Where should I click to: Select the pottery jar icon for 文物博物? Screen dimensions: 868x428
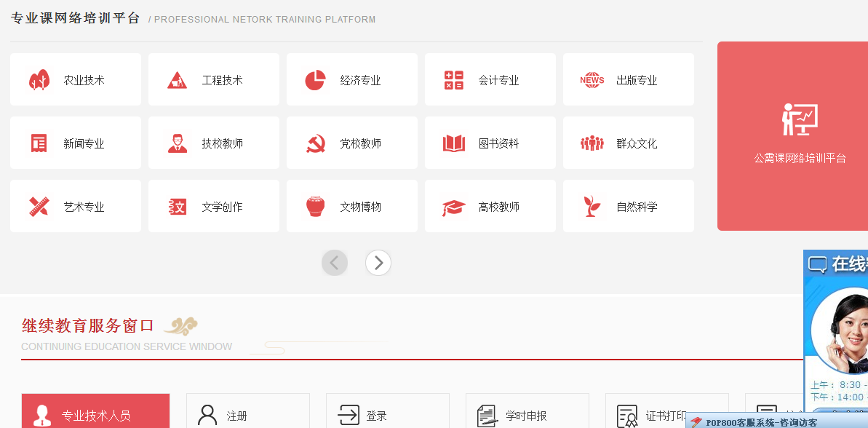click(315, 207)
